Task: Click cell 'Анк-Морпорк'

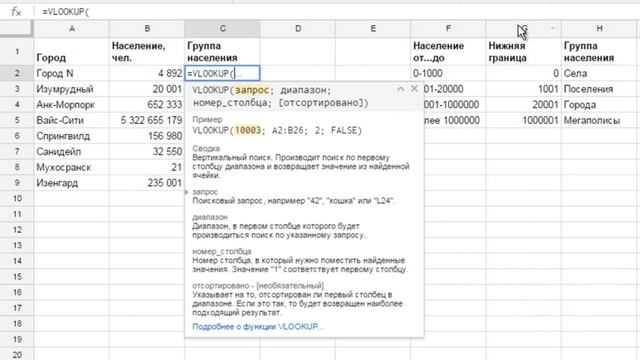Action: pos(72,105)
